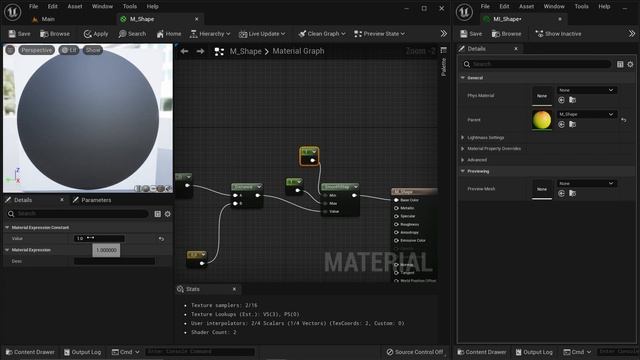Click Show Inactive in the MI_Shape toolbar
Screen dimensions: 640x360
point(558,34)
